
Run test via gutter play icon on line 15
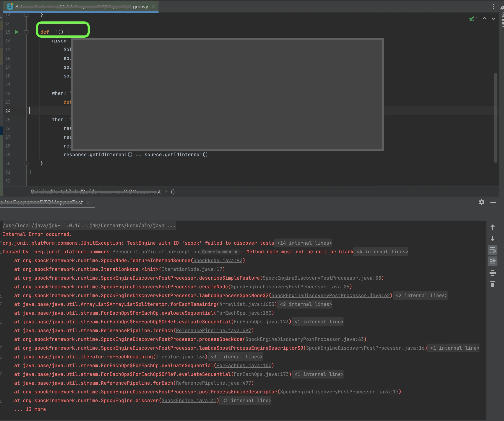coord(17,32)
